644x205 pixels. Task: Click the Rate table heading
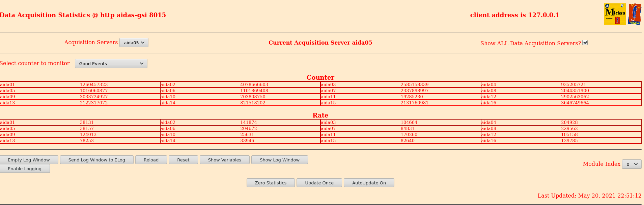[x=320, y=115]
